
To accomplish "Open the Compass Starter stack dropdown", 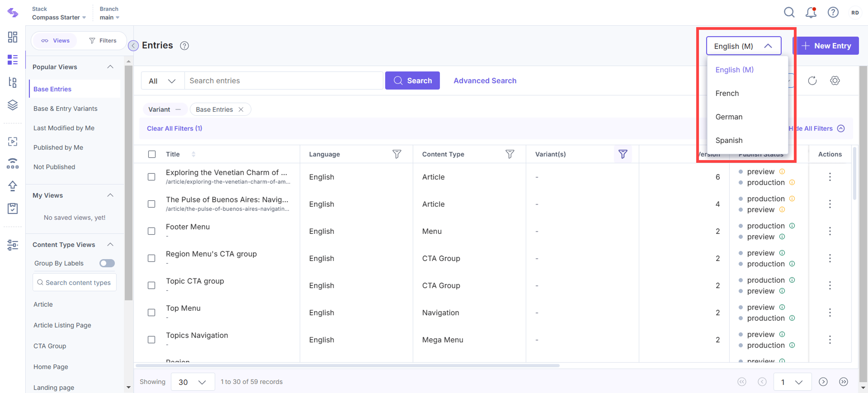I will (x=59, y=17).
